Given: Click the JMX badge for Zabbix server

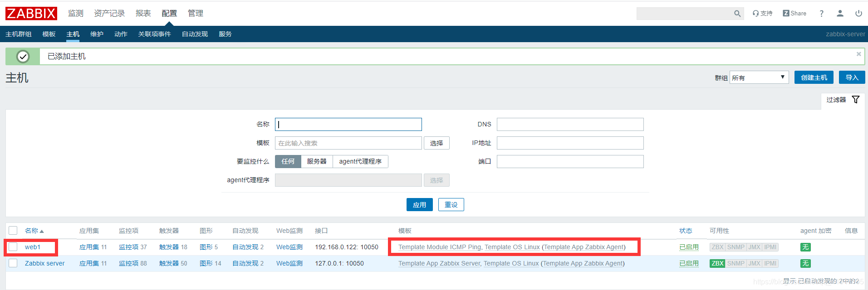Looking at the screenshot, I should [x=754, y=263].
